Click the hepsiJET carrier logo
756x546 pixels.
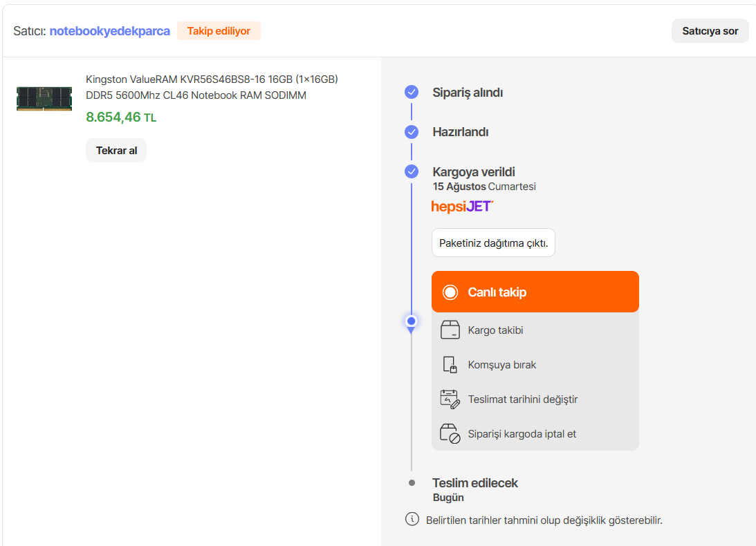click(462, 206)
